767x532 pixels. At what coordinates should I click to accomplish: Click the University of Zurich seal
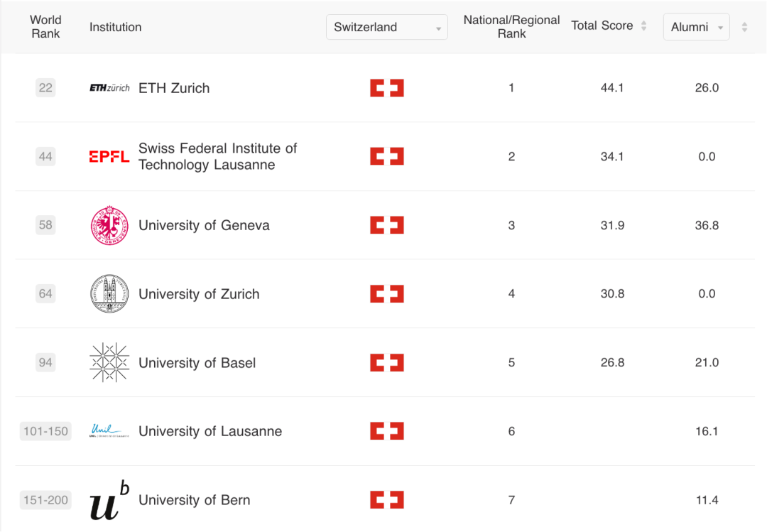109,293
